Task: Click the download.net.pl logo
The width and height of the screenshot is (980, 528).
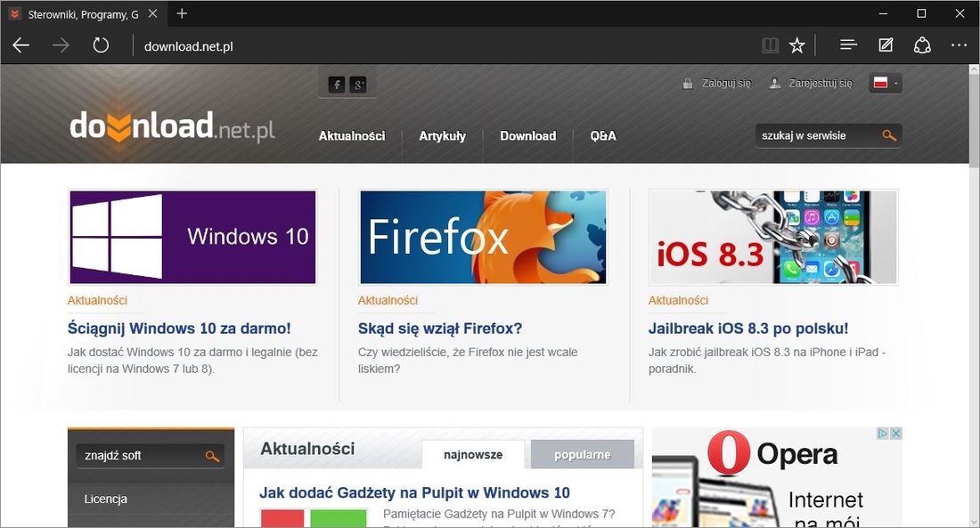Action: pyautogui.click(x=172, y=127)
